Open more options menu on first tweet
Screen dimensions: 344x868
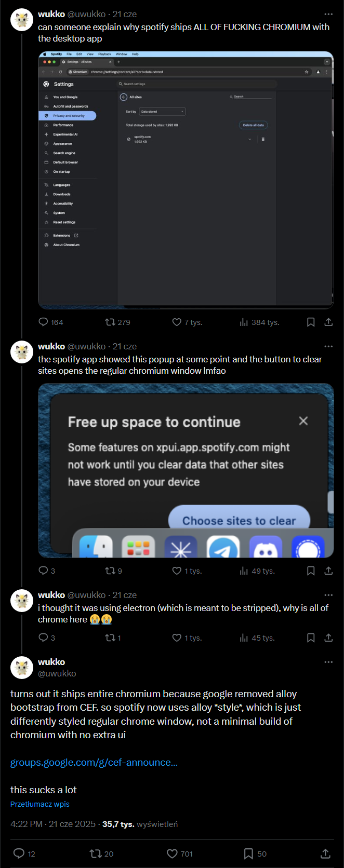[x=328, y=15]
